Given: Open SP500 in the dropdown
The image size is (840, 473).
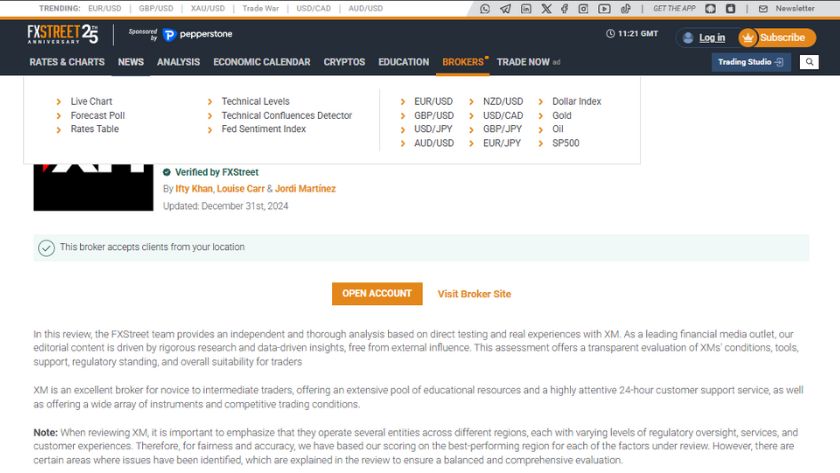Looking at the screenshot, I should tap(566, 143).
